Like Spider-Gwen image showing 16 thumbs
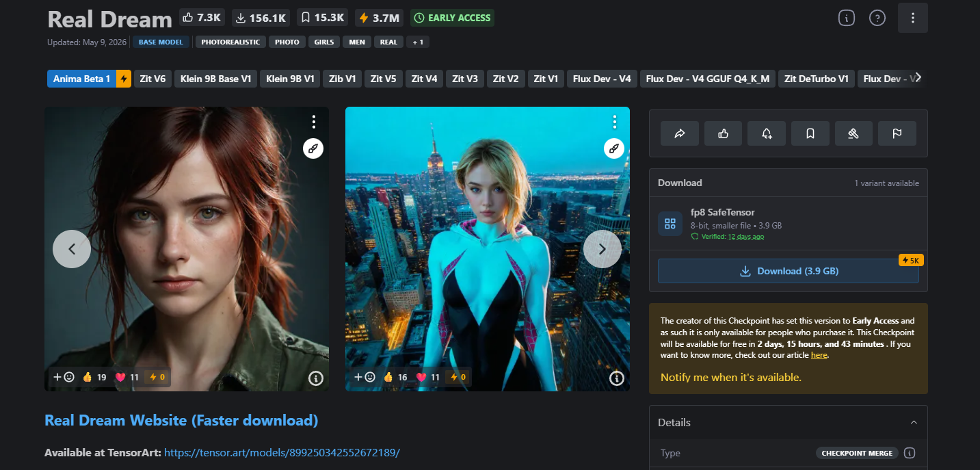This screenshot has width=980, height=470. (x=395, y=377)
